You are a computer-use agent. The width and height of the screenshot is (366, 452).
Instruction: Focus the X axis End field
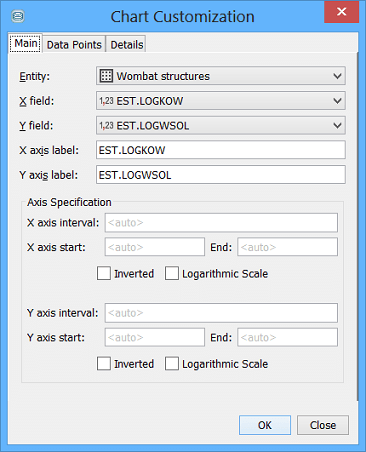coord(287,247)
